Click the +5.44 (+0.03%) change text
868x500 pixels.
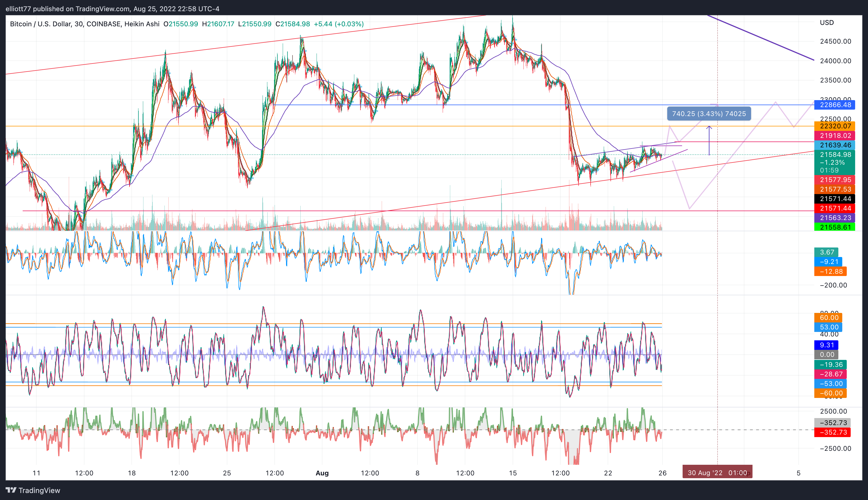click(339, 24)
